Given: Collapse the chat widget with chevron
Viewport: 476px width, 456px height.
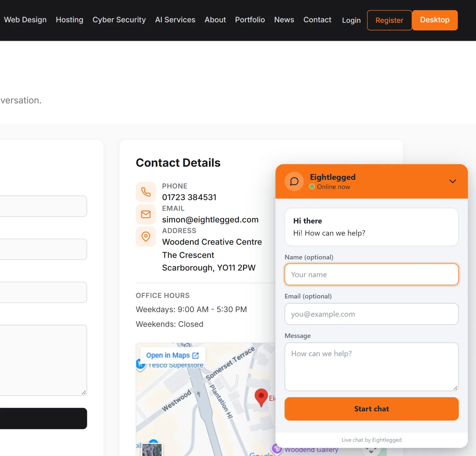Looking at the screenshot, I should pos(453,181).
